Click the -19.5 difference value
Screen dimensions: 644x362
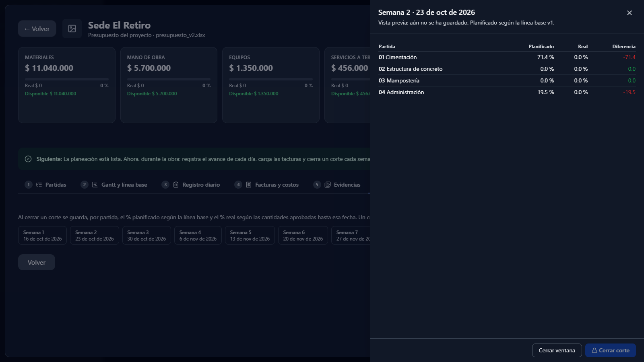tap(630, 92)
